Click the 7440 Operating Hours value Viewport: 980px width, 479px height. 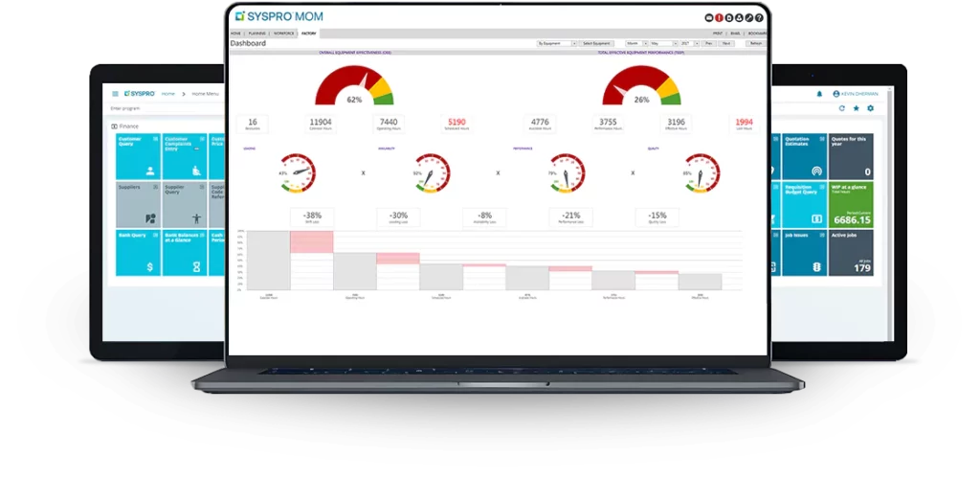[389, 124]
